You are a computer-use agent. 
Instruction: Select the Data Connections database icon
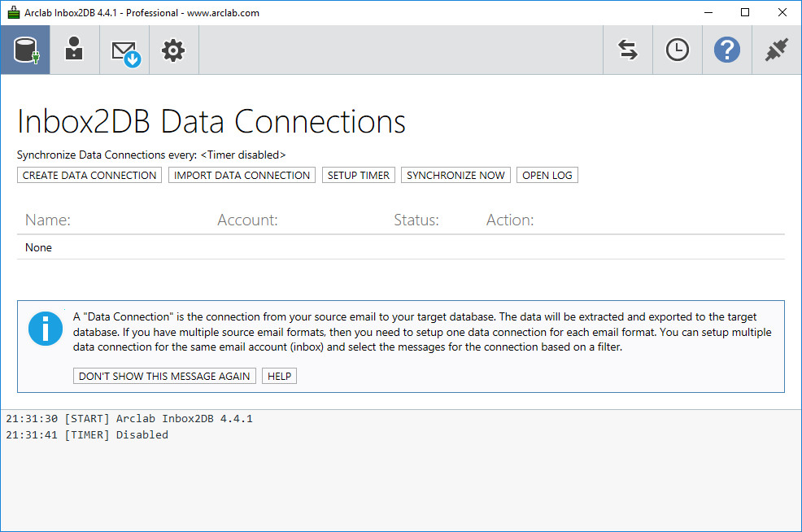coord(25,50)
